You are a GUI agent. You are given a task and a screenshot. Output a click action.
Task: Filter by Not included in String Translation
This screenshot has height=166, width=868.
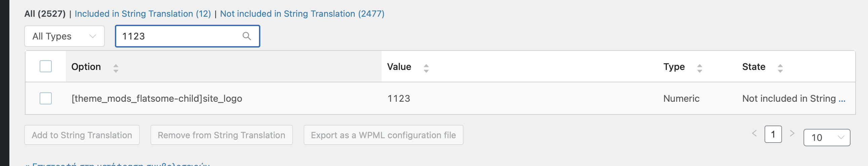302,13
